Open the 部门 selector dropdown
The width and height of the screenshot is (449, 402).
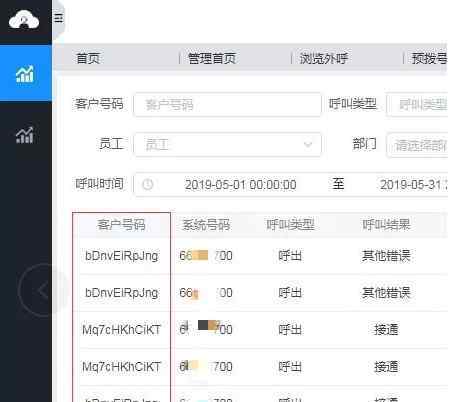(x=418, y=145)
